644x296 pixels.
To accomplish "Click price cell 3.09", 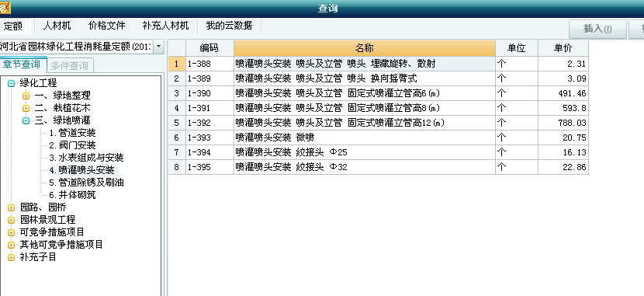I will (x=563, y=78).
